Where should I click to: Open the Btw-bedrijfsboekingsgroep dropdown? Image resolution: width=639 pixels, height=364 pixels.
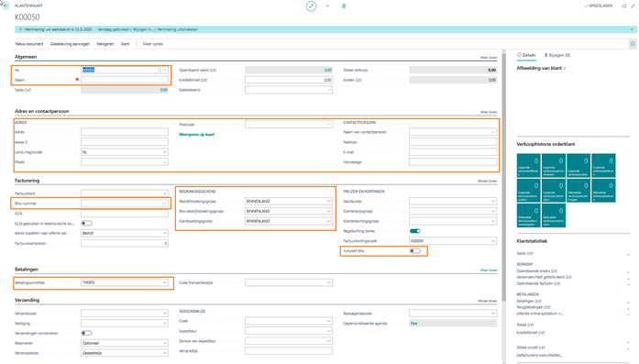[x=329, y=211]
